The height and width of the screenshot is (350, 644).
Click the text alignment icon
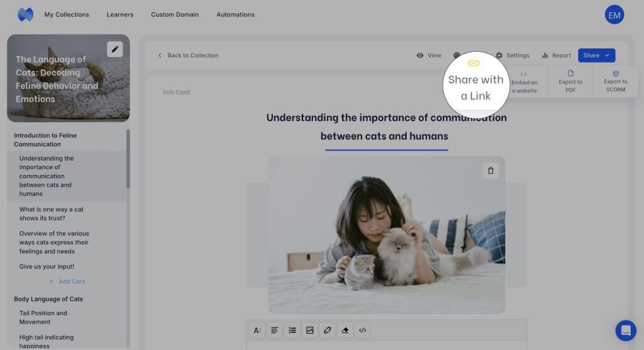[x=275, y=330]
